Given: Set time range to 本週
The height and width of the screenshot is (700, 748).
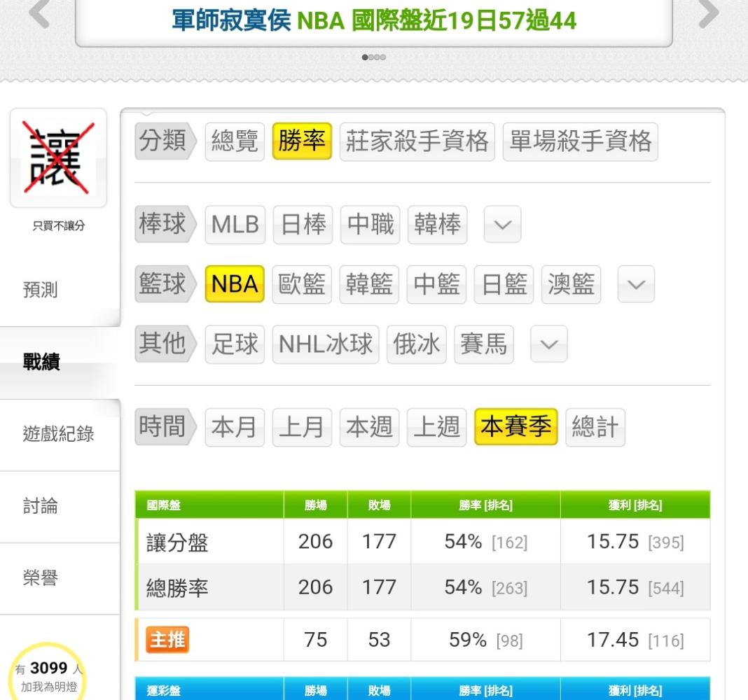Looking at the screenshot, I should pos(369,427).
